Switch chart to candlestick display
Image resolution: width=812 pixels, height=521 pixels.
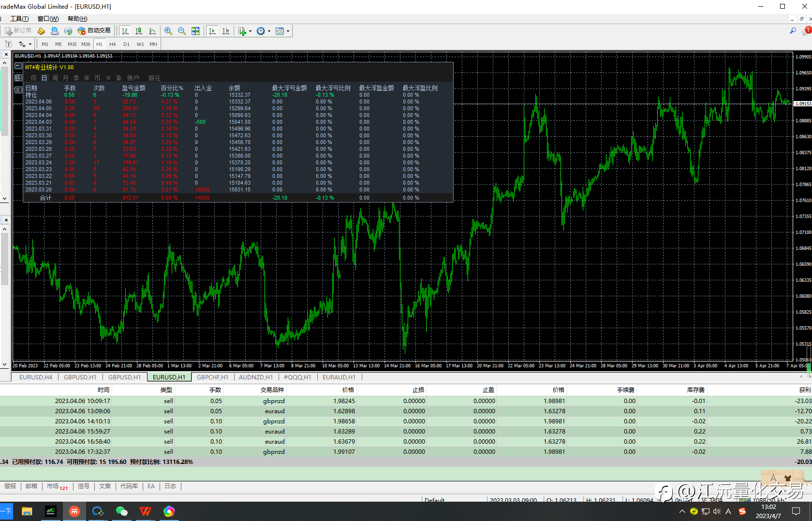(139, 31)
